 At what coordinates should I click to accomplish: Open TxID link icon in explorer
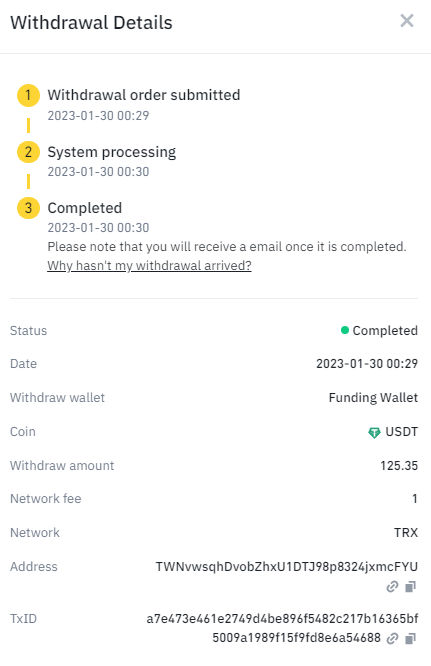(x=392, y=638)
